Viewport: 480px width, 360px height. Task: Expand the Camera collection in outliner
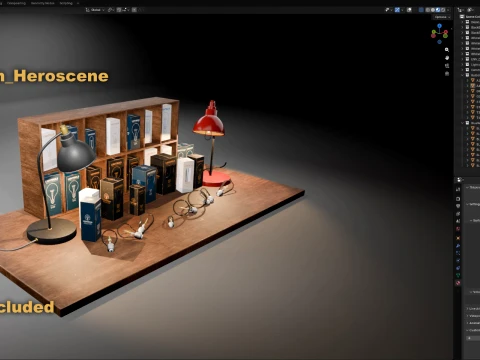tap(462, 70)
